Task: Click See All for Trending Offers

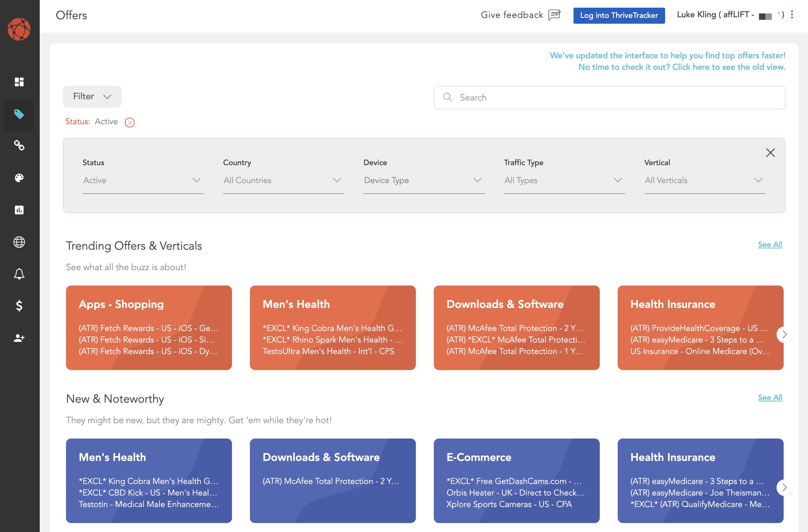Action: coord(770,245)
